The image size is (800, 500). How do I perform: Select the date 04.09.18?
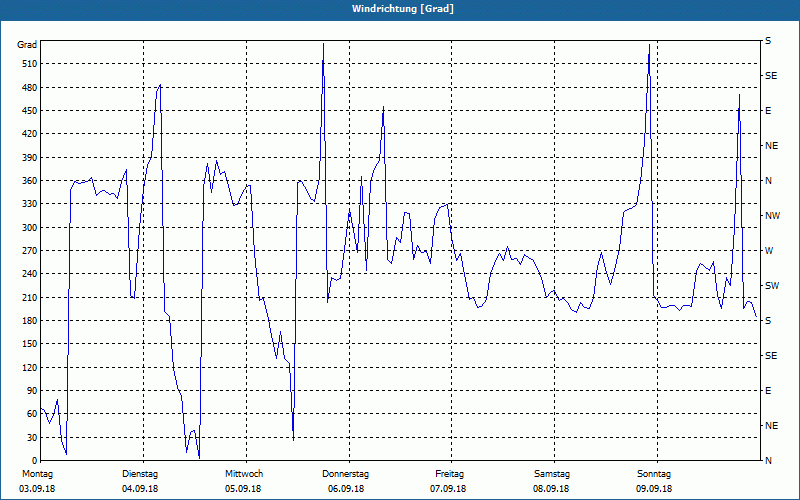tap(140, 489)
